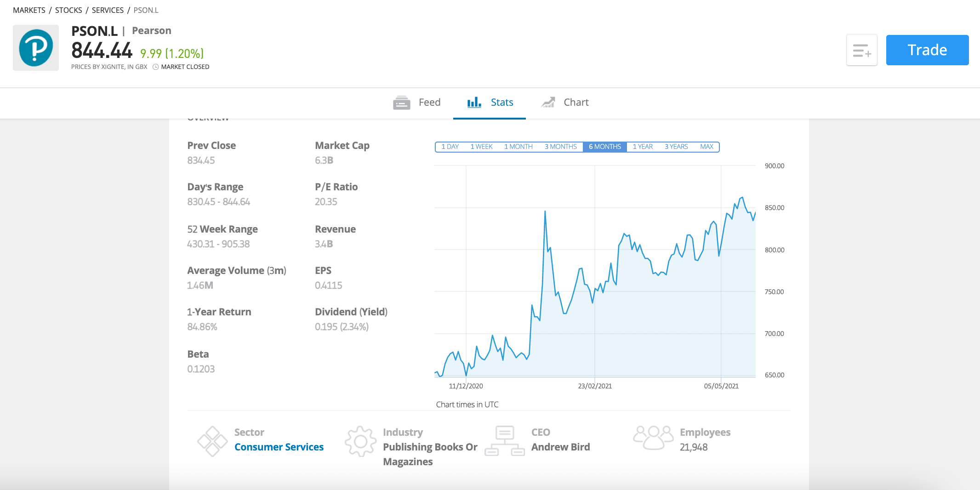Click the Employees people icon
The width and height of the screenshot is (980, 490).
(x=654, y=438)
